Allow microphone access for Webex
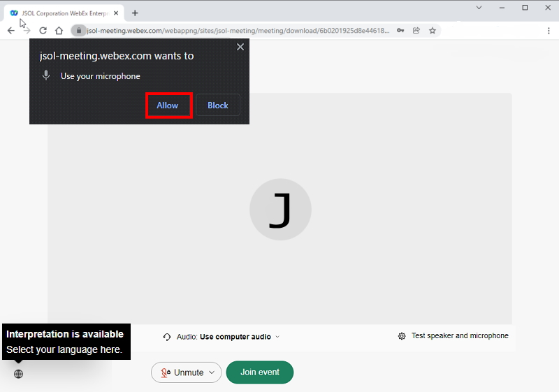Image resolution: width=559 pixels, height=392 pixels. tap(168, 106)
